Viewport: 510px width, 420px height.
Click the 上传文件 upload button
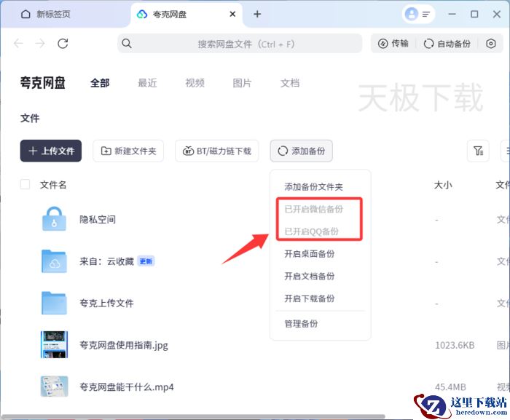(x=51, y=151)
